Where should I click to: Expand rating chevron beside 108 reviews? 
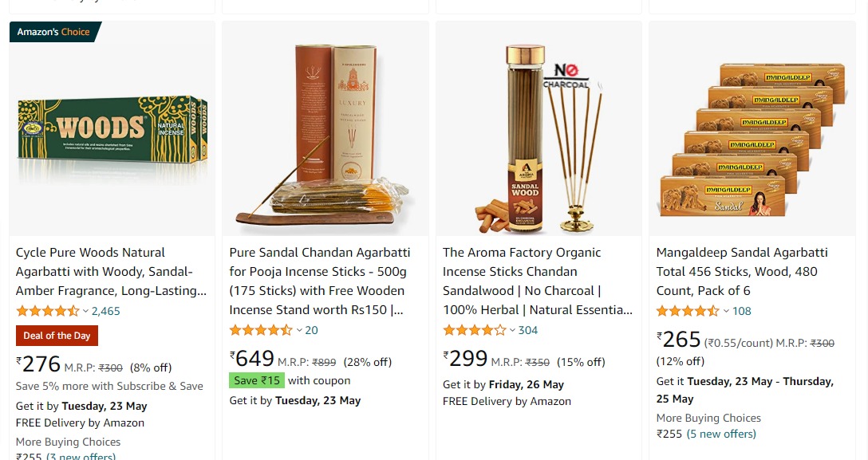point(726,311)
